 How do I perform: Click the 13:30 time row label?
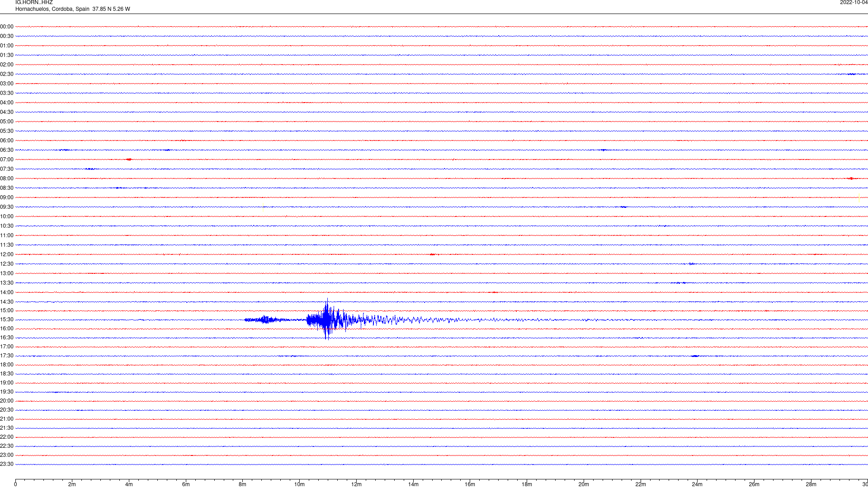point(7,283)
